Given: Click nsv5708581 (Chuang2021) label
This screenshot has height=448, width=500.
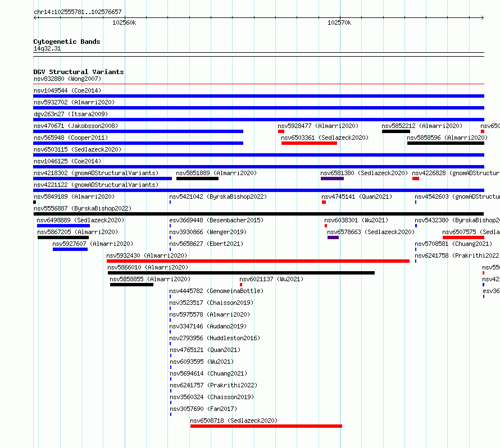Looking at the screenshot, I should [453, 244].
